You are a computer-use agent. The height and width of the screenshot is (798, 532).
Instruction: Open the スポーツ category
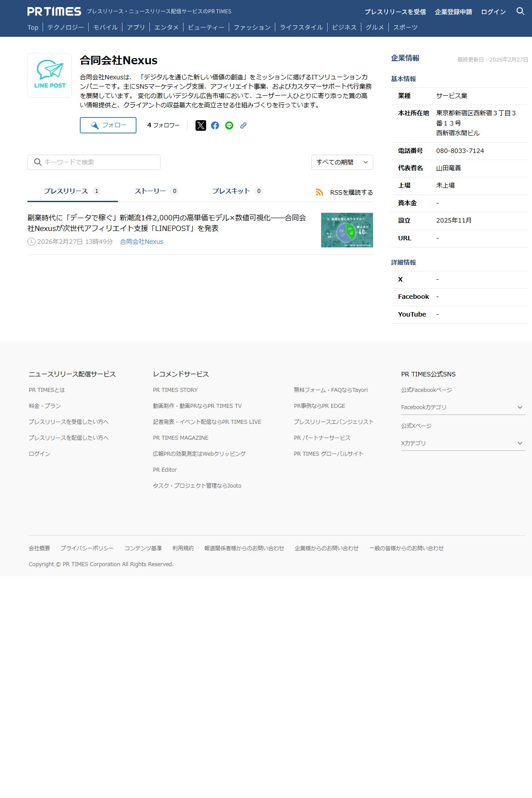pos(406,27)
